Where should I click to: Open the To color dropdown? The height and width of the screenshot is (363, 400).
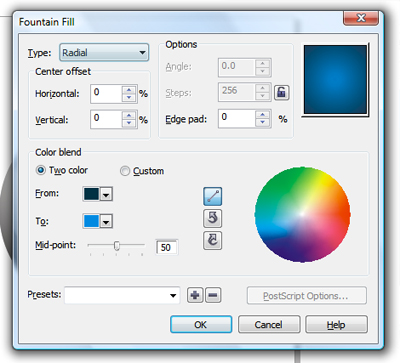pos(106,221)
